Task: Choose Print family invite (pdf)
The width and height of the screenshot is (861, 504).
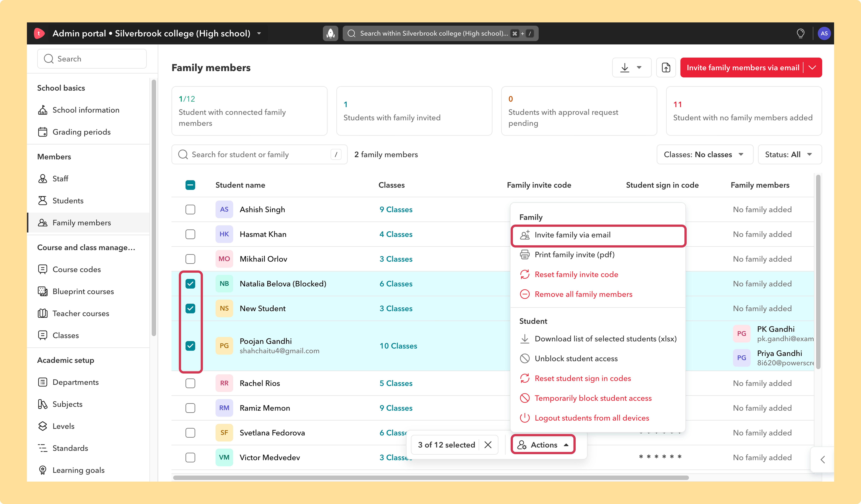Action: click(598, 255)
